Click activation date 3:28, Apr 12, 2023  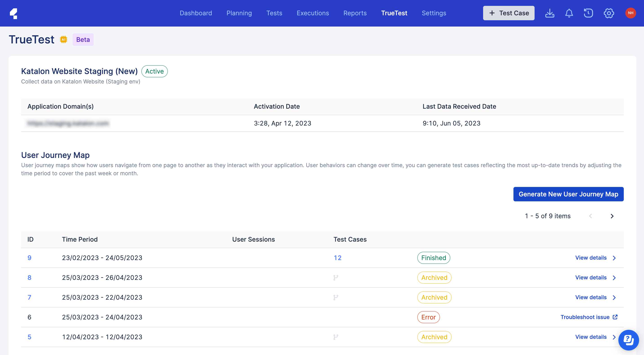[x=282, y=124]
